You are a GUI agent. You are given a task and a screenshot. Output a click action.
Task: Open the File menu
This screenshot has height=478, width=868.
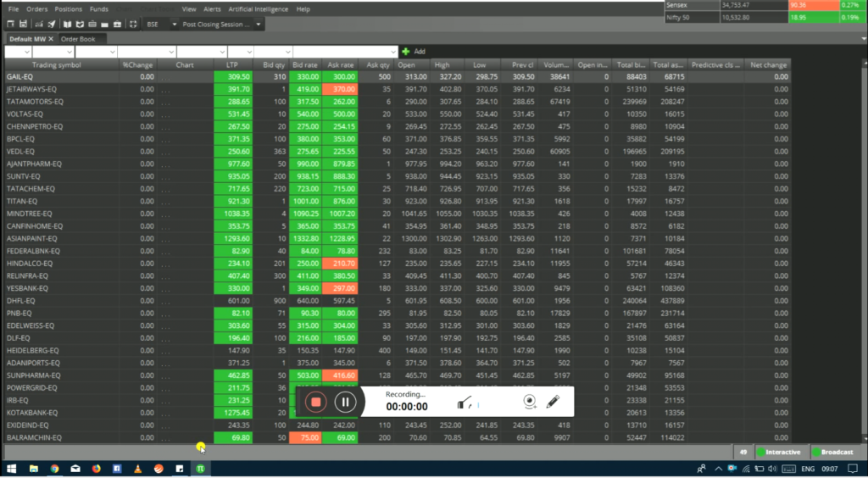click(14, 8)
